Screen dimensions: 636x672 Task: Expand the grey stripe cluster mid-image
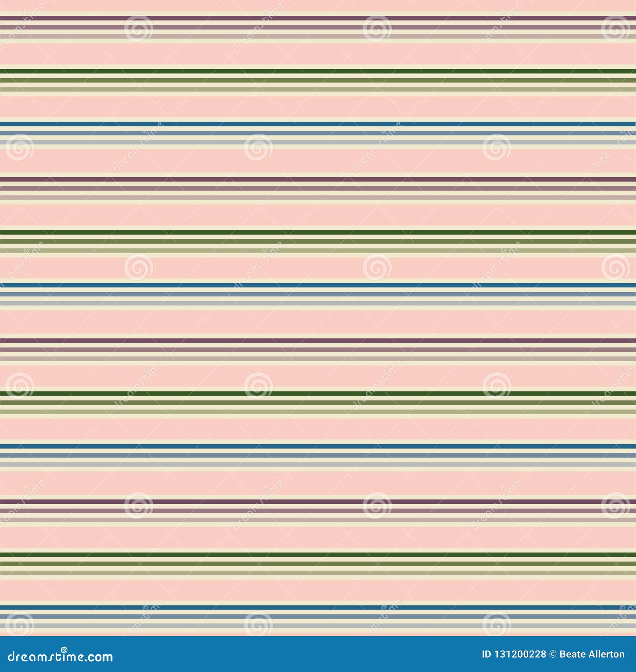318,303
